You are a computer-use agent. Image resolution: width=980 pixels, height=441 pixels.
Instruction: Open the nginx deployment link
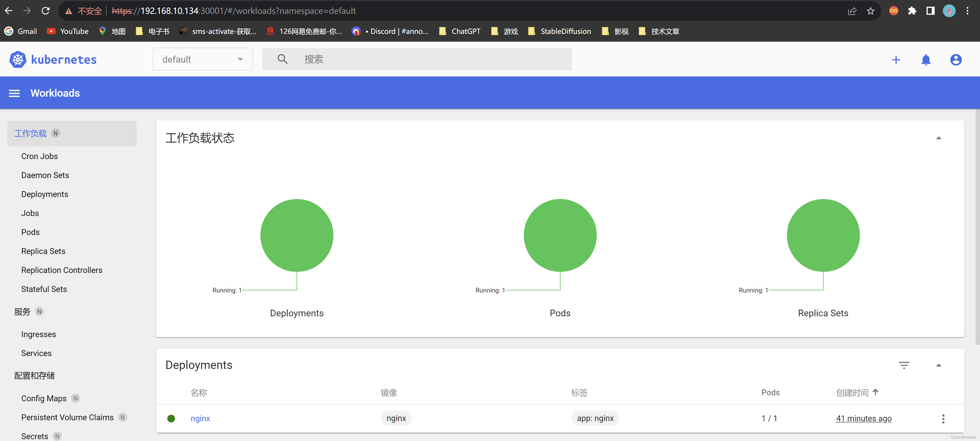(200, 418)
